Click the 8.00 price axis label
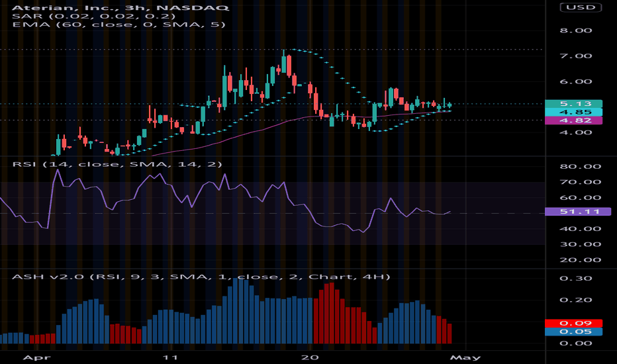617x364 pixels. (576, 30)
